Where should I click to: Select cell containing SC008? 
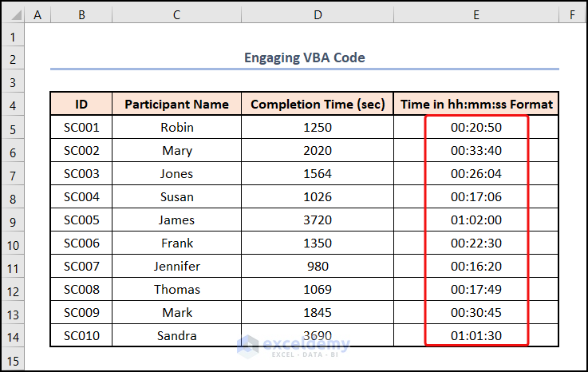pos(81,290)
